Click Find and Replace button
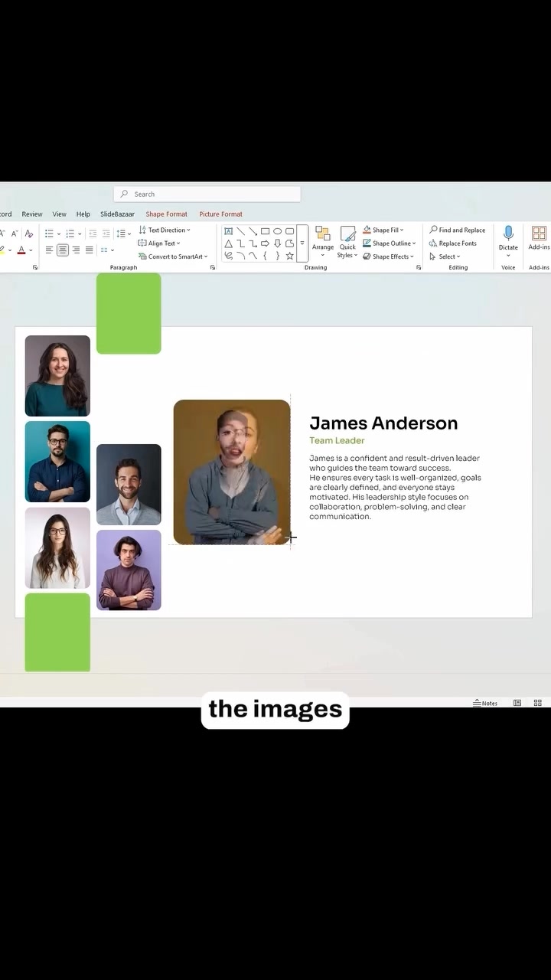Viewport: 551px width, 980px height. (458, 230)
